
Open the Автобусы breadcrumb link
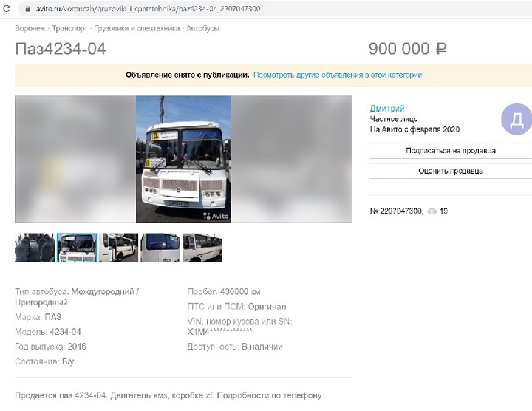click(202, 28)
